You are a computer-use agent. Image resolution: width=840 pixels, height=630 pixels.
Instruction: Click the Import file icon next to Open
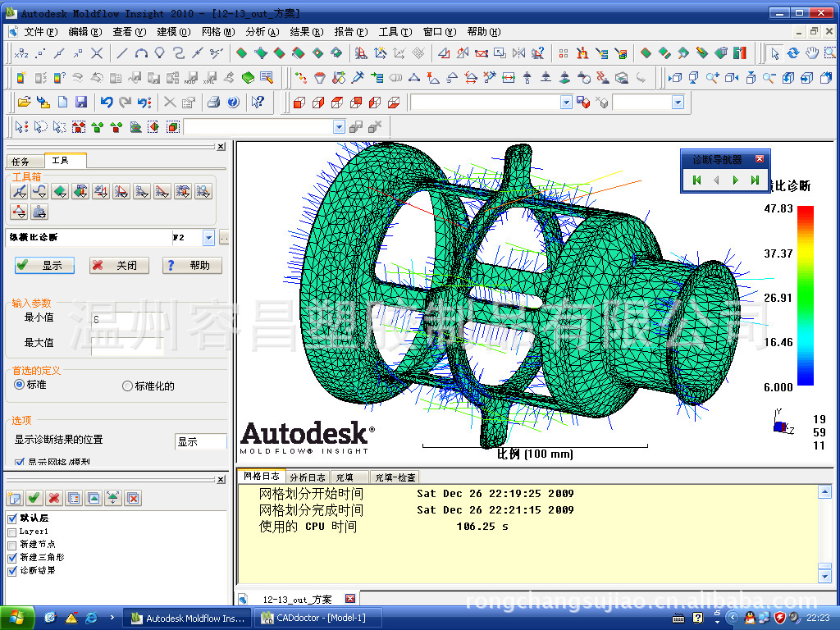43,102
